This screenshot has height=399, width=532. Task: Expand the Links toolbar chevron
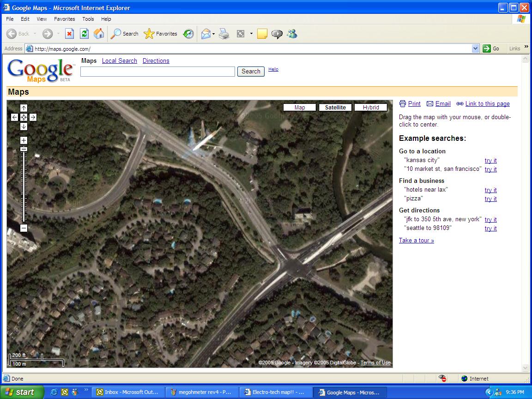(526, 47)
